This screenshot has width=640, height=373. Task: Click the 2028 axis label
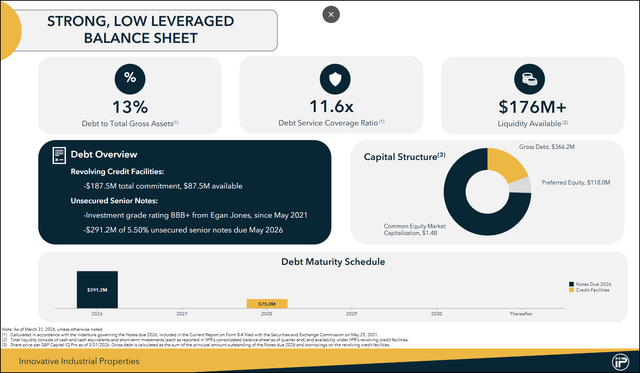pyautogui.click(x=267, y=314)
